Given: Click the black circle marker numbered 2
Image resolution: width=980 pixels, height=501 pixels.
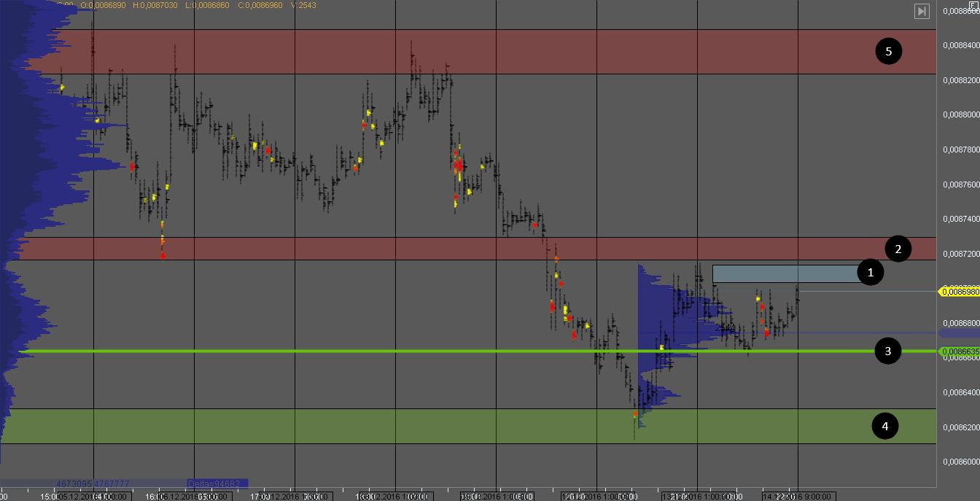Looking at the screenshot, I should click(x=898, y=249).
